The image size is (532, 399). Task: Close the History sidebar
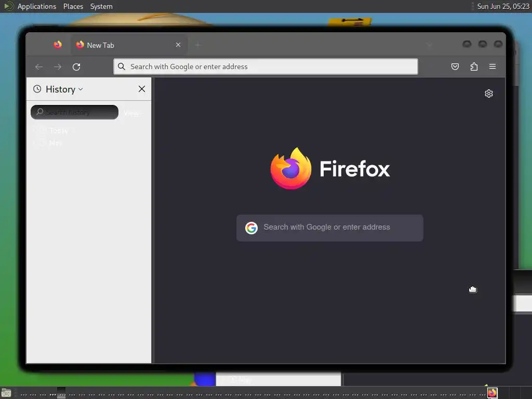pos(142,89)
